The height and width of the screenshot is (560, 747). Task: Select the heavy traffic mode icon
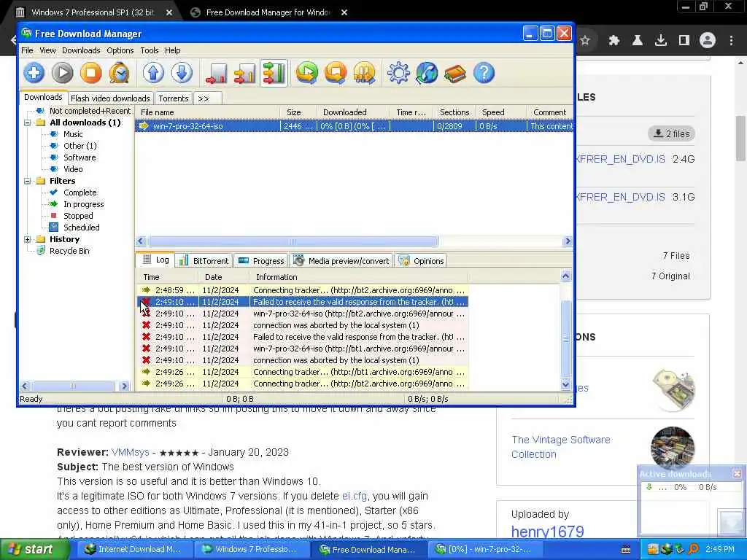(274, 74)
